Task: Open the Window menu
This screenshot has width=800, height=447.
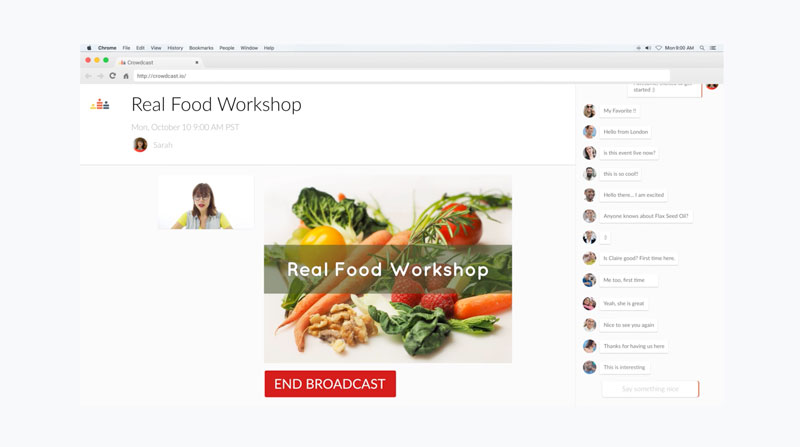Action: 249,48
